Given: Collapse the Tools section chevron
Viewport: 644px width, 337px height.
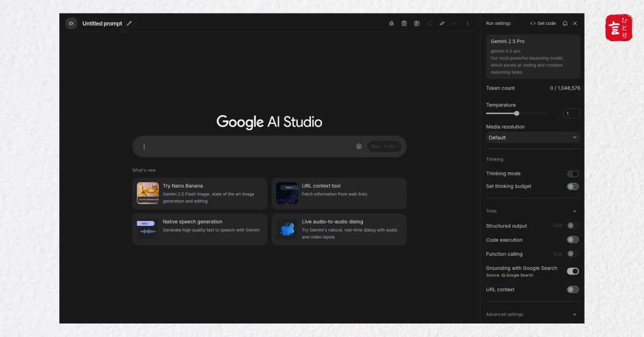Looking at the screenshot, I should tap(575, 211).
